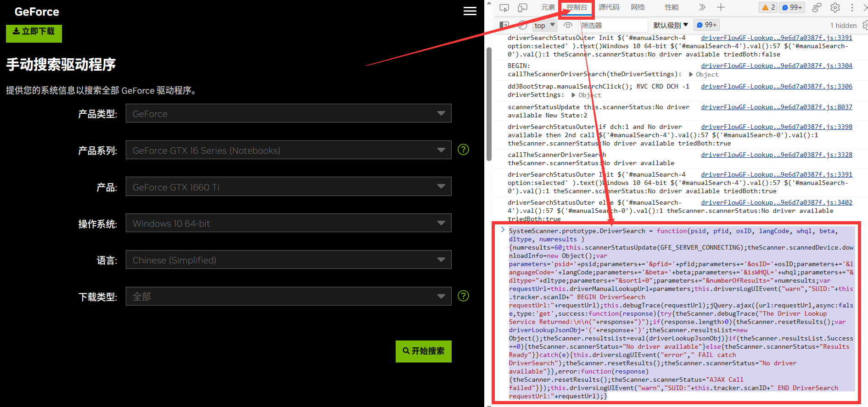The width and height of the screenshot is (868, 407).
Task: Expand the 产品类型 GeForce dropdown
Action: [x=288, y=113]
